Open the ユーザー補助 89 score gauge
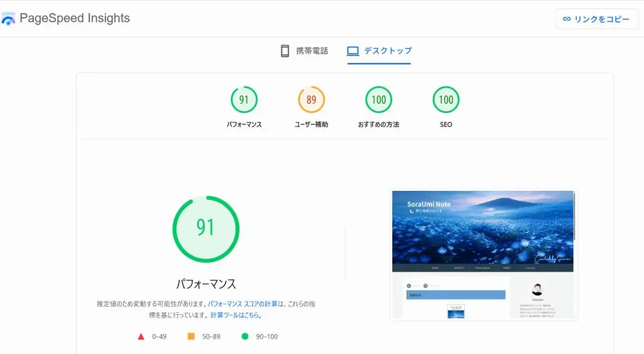 [x=311, y=99]
